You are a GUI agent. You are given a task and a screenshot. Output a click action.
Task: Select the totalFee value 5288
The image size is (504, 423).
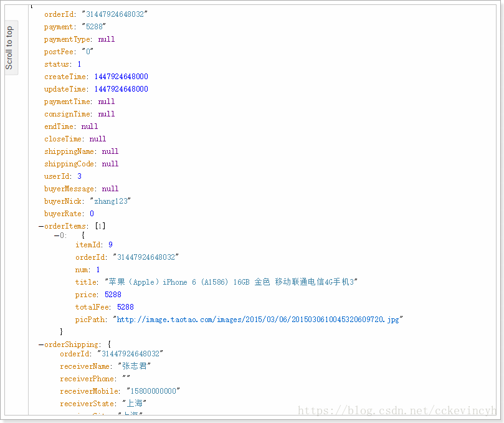[125, 307]
